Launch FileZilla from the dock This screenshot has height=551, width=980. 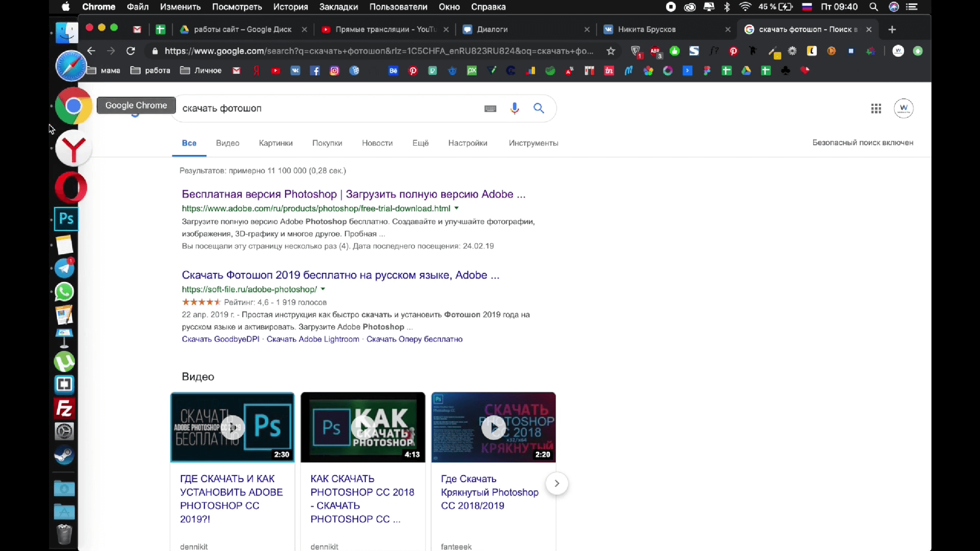tap(64, 408)
